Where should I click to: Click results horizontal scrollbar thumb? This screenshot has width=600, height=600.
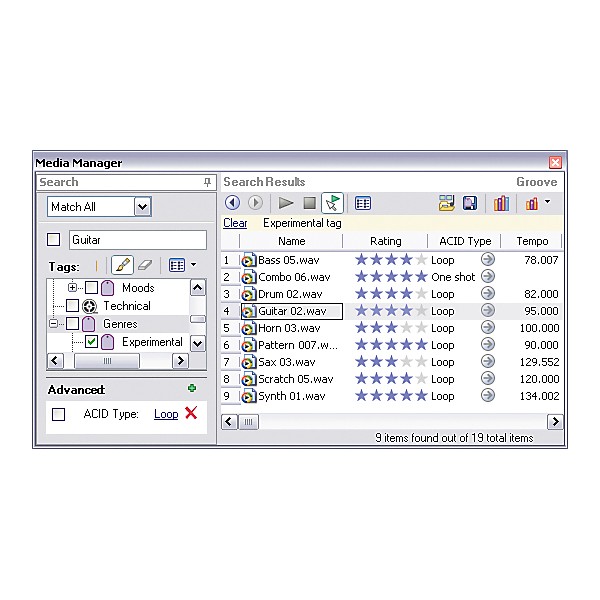pyautogui.click(x=248, y=422)
